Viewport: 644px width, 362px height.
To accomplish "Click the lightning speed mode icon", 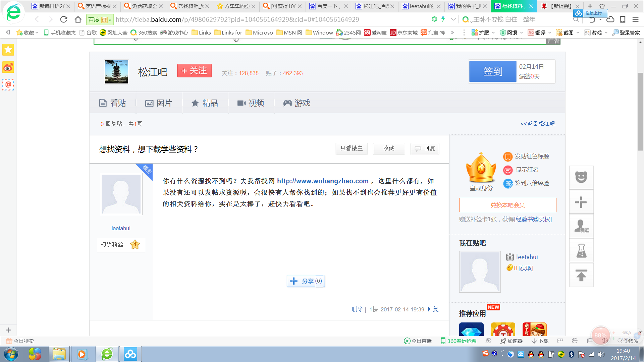I will 443,19.
